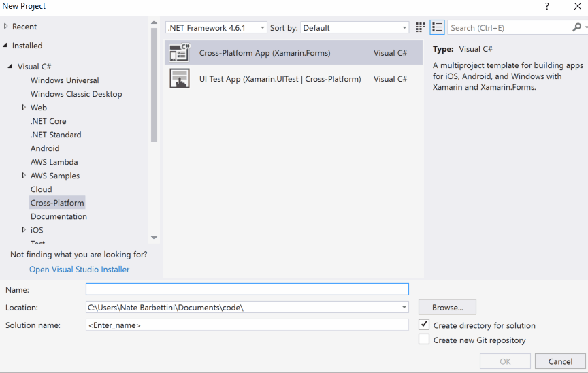Select the Android project category
This screenshot has width=588, height=373.
click(45, 148)
